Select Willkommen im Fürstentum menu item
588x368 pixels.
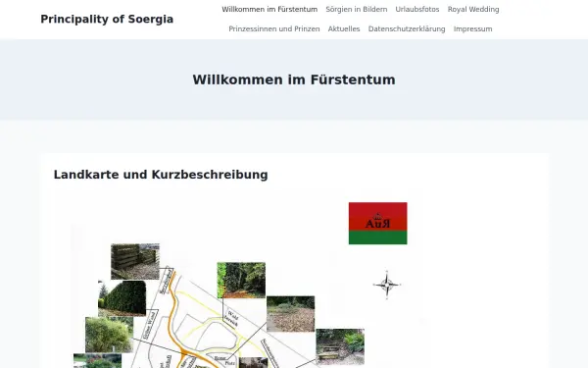point(269,10)
